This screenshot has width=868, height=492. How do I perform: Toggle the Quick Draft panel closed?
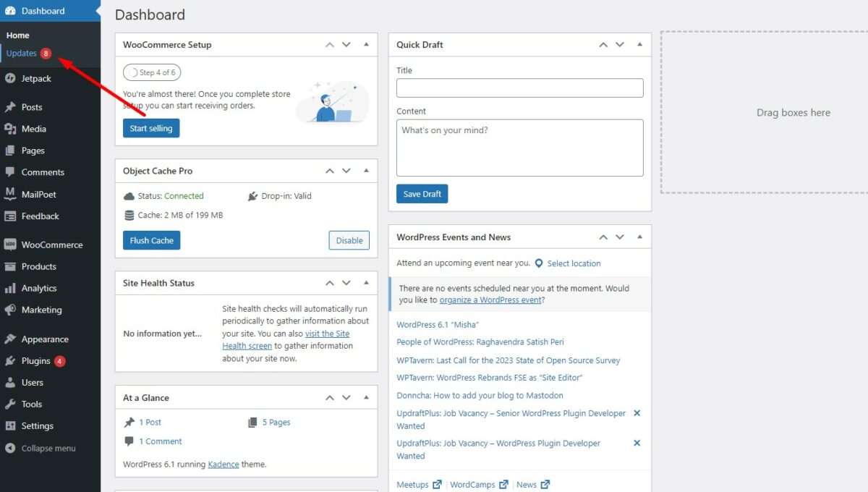pyautogui.click(x=639, y=44)
